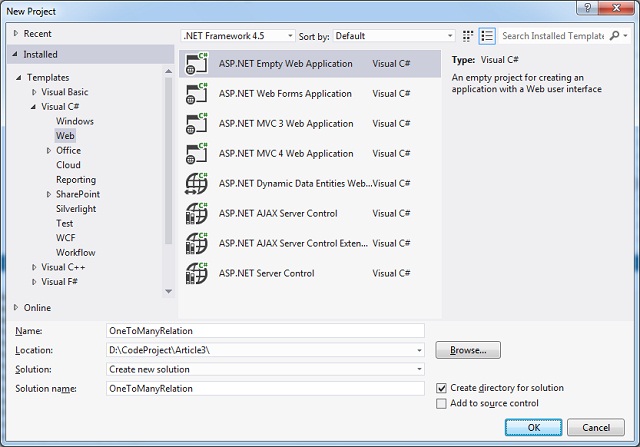Click the Browse... button
Image resolution: width=640 pixels, height=447 pixels.
[468, 350]
